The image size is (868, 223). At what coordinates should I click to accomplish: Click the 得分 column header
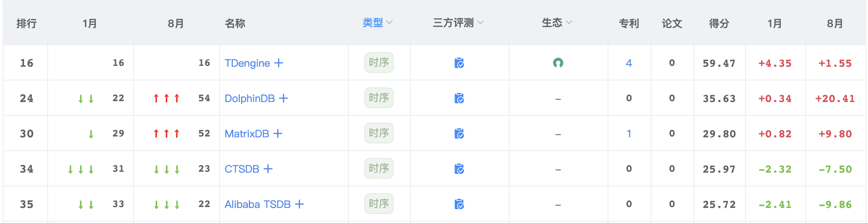[x=719, y=23]
